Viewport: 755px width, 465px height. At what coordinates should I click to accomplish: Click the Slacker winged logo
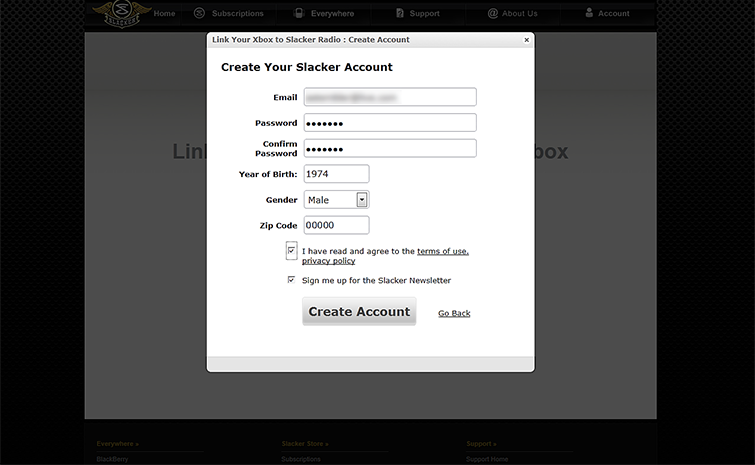click(118, 13)
